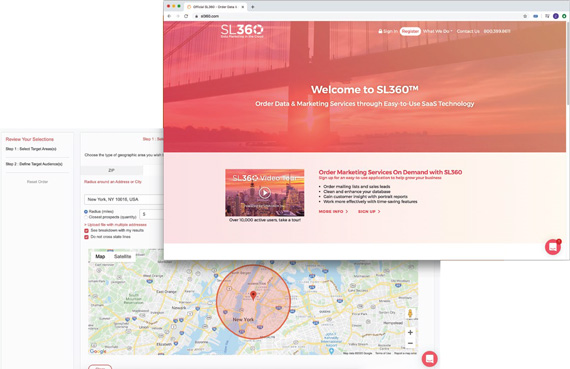The width and height of the screenshot is (570, 369).
Task: Click the green extension icon in browser toolbar
Action: [564, 16]
